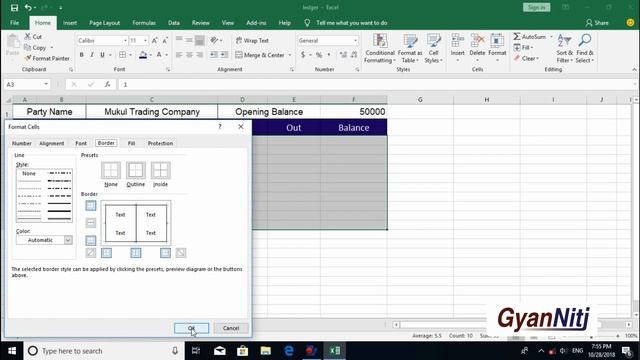This screenshot has width=640, height=360.
Task: Open Merge & Center dropdown arrow
Action: (290, 55)
